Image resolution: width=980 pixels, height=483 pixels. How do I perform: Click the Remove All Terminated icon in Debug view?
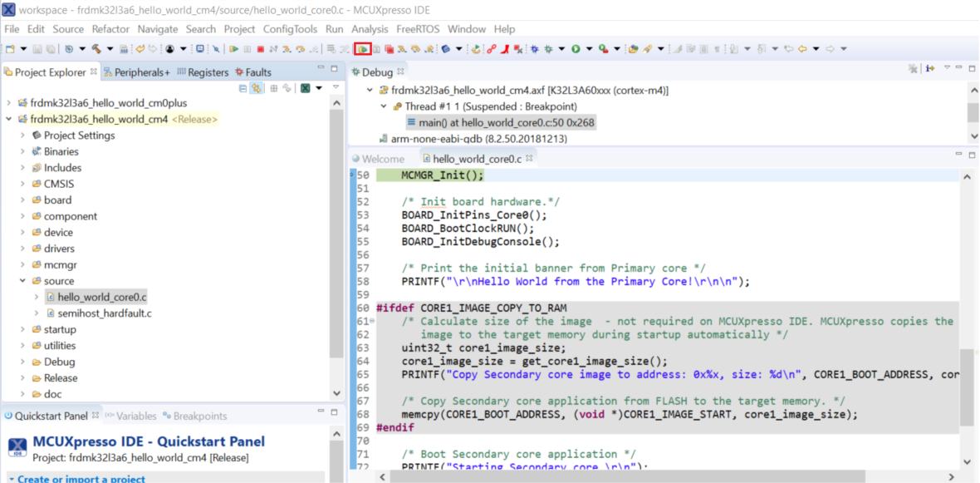point(913,68)
